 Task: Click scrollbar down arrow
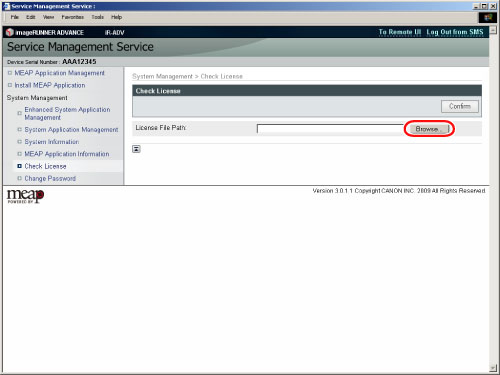pyautogui.click(x=493, y=368)
